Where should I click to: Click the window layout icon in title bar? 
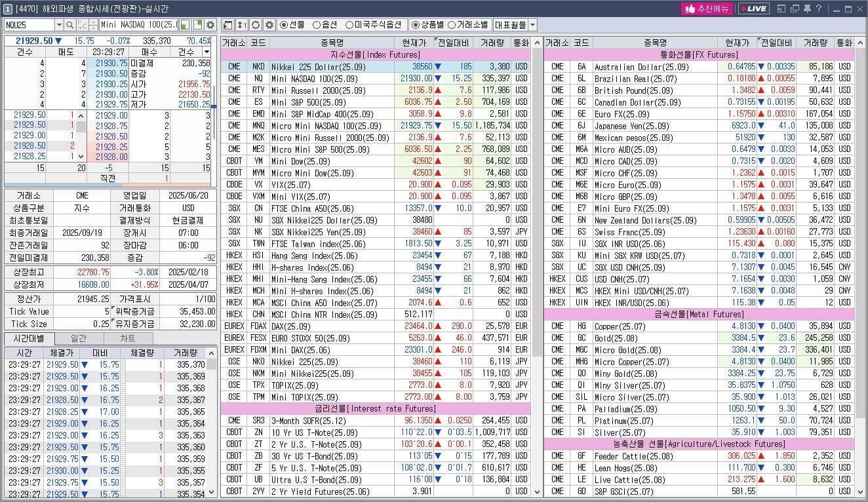781,9
